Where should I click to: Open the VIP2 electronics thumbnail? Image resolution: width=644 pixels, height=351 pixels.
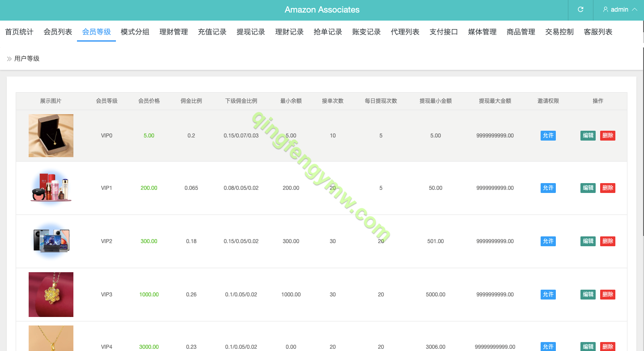click(51, 241)
